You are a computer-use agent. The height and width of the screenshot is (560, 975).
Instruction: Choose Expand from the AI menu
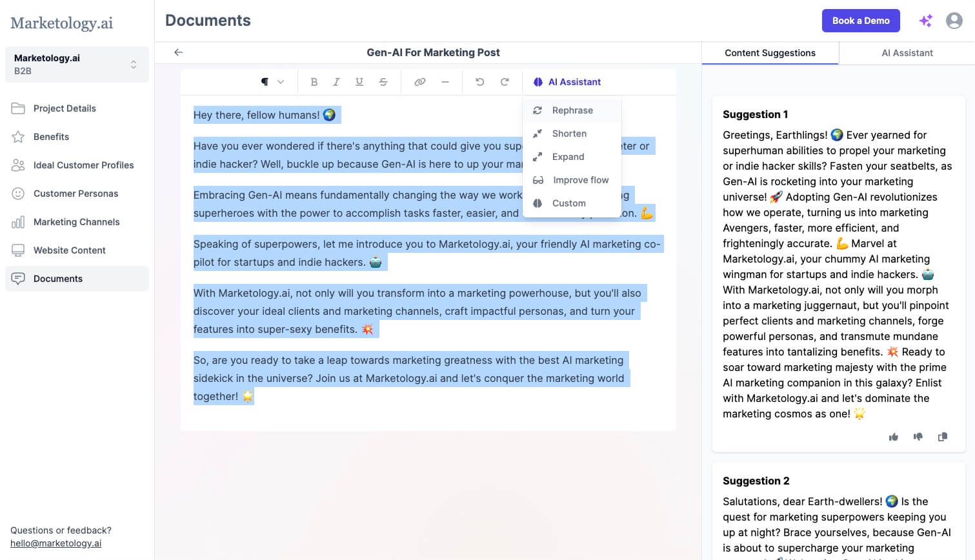click(x=572, y=157)
